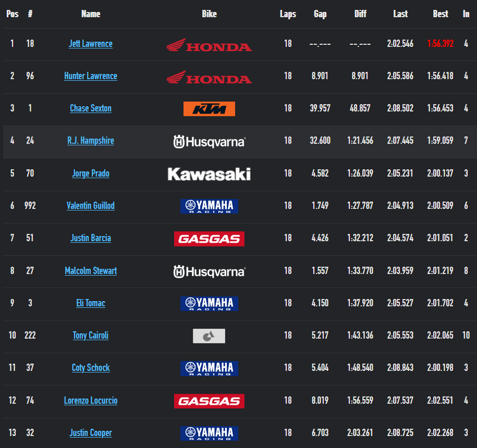The image size is (477, 448).
Task: Follow the Malcolm Stewart name link
Action: point(91,270)
